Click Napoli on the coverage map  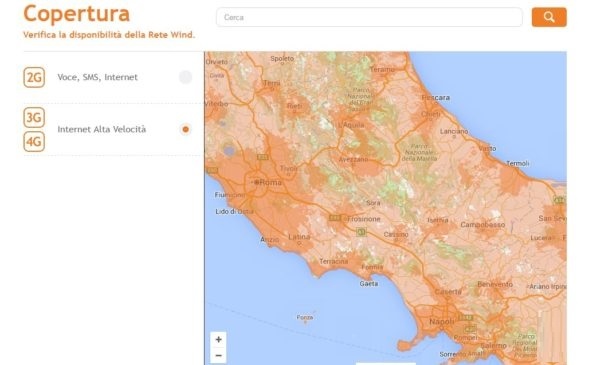(x=441, y=321)
